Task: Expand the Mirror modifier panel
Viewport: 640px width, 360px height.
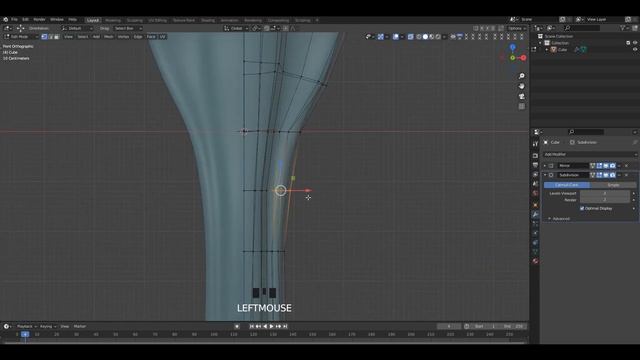Action: (545, 166)
